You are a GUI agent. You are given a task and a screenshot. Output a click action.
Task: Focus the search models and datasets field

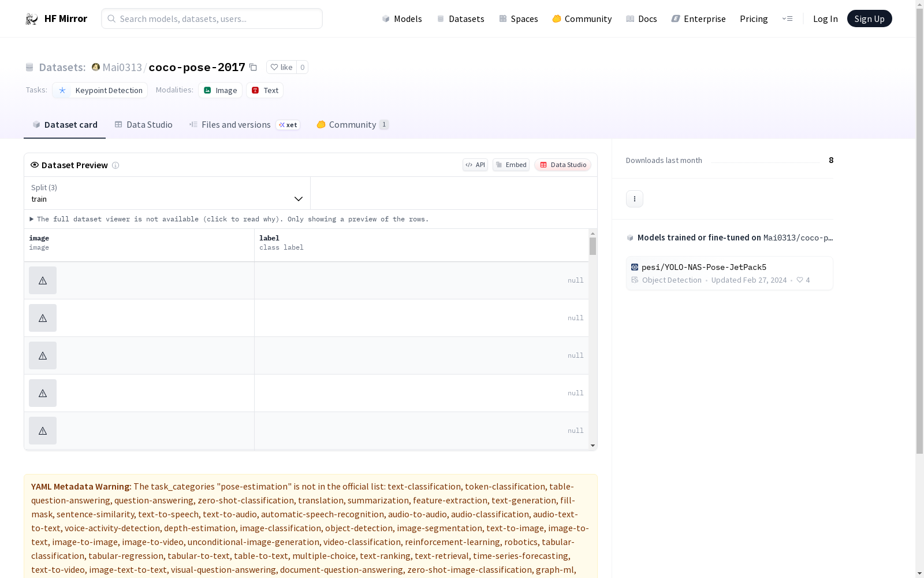tap(212, 19)
